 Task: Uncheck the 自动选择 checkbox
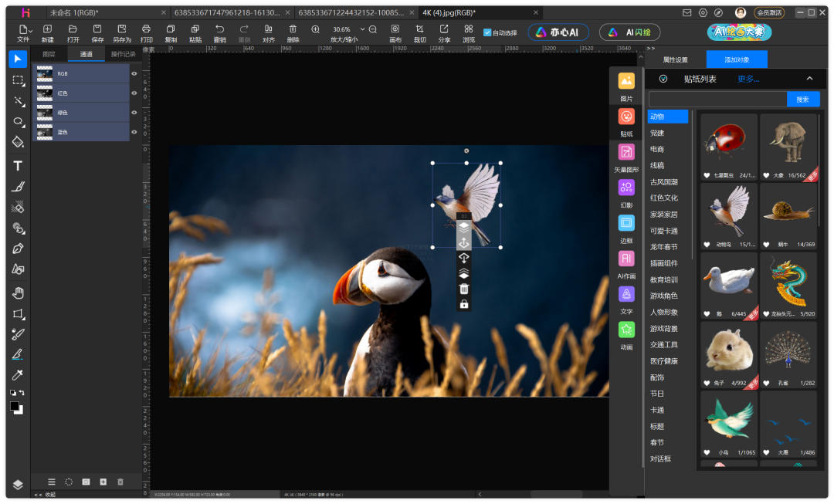pyautogui.click(x=486, y=32)
